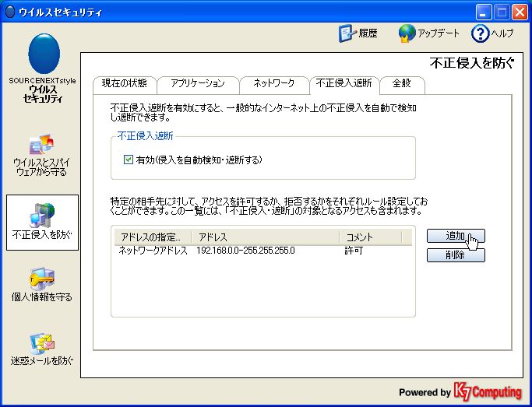Click the blue SOURCENEXT style logo
The image size is (532, 407).
tap(44, 54)
